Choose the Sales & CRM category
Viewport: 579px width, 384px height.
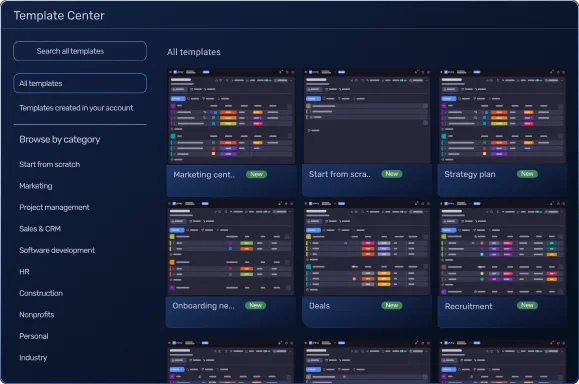coord(40,229)
